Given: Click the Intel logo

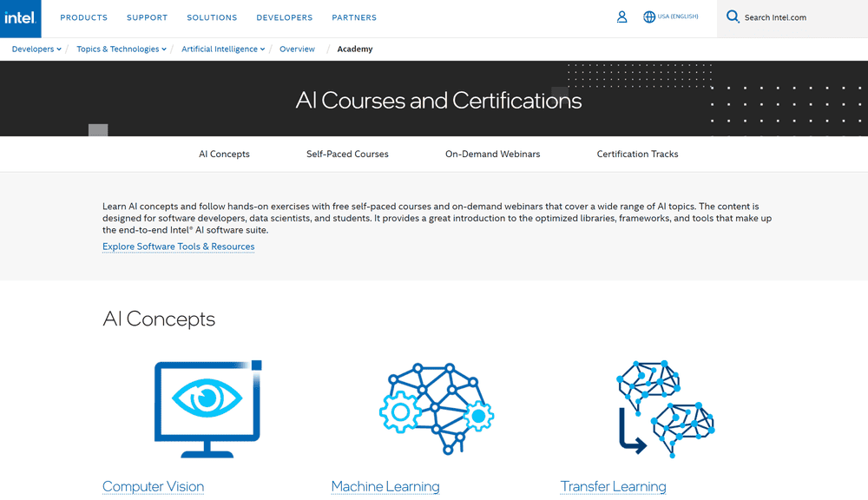Looking at the screenshot, I should 21,18.
